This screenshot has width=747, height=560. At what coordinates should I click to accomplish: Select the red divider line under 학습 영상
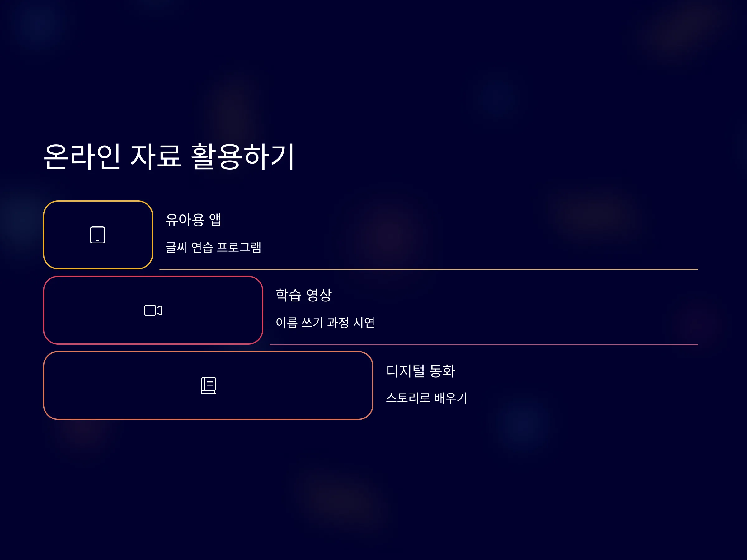click(484, 345)
